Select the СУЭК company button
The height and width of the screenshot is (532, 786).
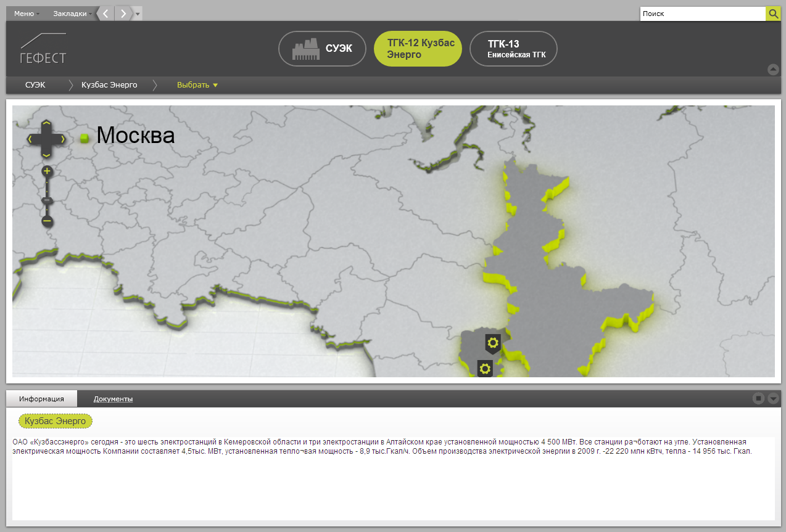(322, 49)
